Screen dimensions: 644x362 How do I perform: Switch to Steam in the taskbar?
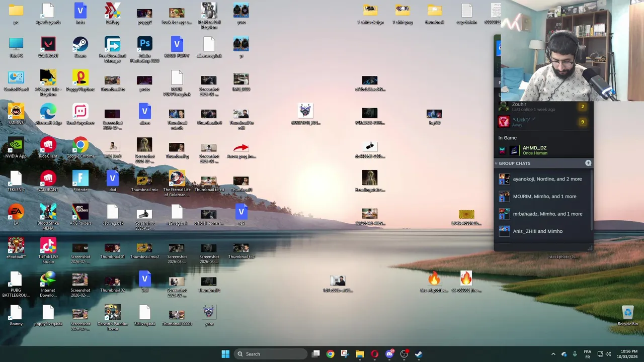tap(419, 354)
